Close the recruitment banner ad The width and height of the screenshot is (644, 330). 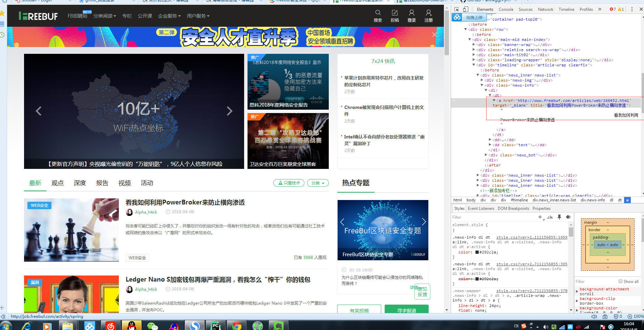click(x=434, y=35)
